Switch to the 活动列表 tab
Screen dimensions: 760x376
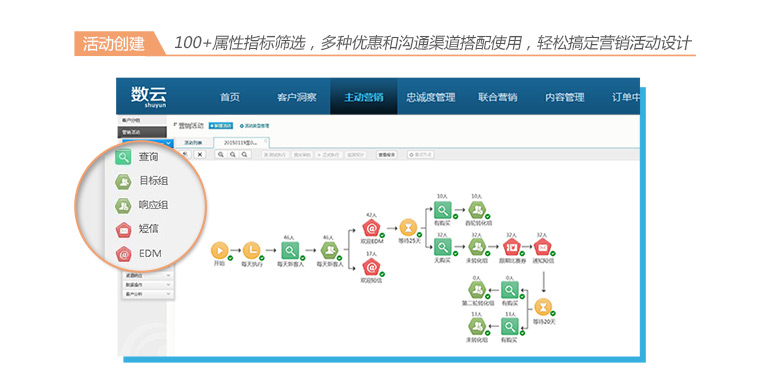click(193, 143)
